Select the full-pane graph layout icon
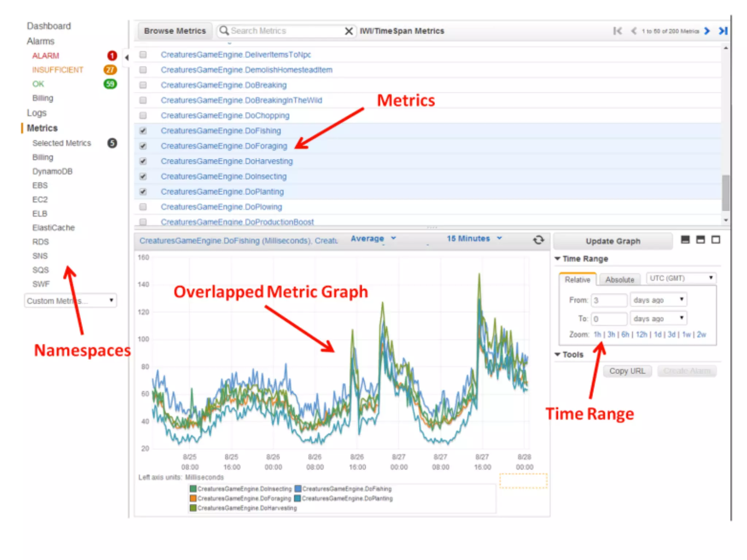Image resolution: width=747 pixels, height=560 pixels. pos(716,240)
